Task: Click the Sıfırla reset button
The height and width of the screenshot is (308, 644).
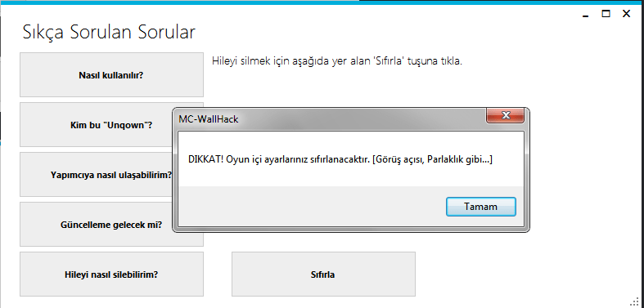Action: (x=323, y=274)
